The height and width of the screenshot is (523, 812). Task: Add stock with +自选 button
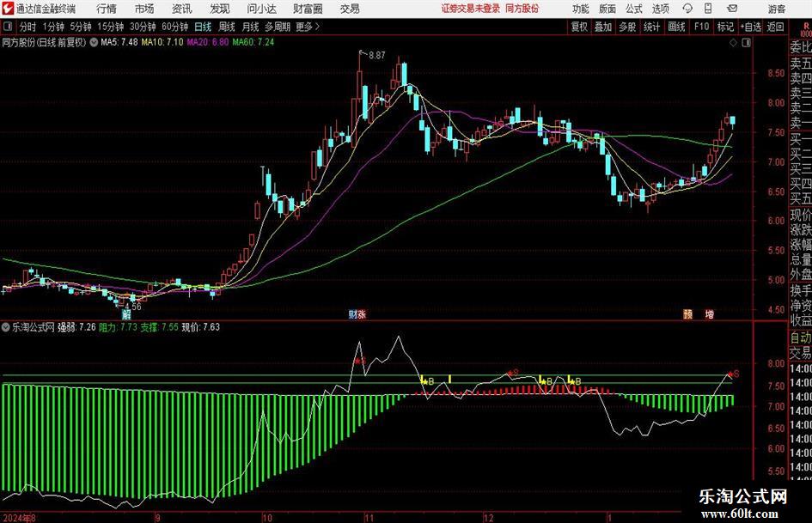[x=750, y=27]
